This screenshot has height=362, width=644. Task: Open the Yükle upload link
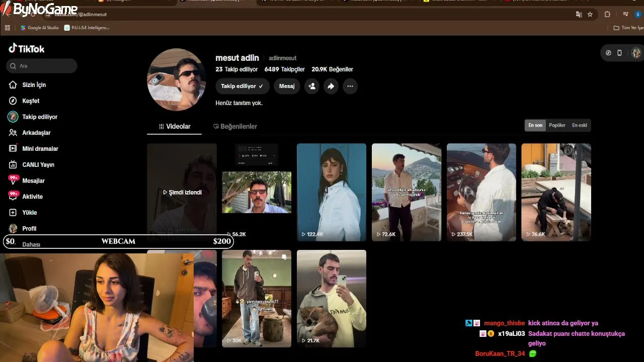(30, 213)
